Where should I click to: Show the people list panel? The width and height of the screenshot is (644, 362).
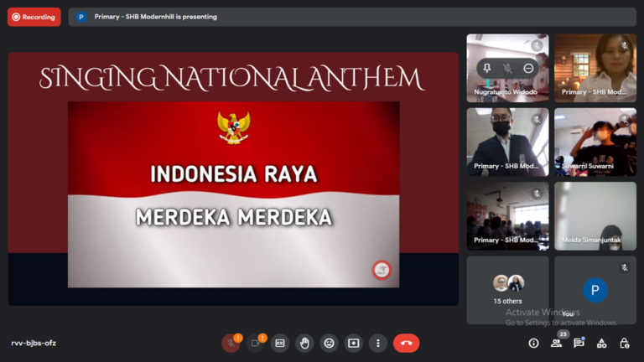pyautogui.click(x=556, y=344)
